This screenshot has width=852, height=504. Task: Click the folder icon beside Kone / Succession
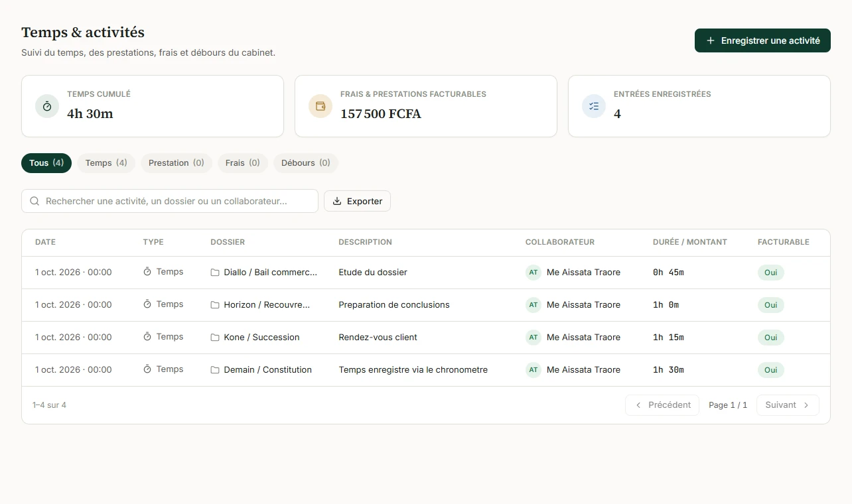click(215, 338)
